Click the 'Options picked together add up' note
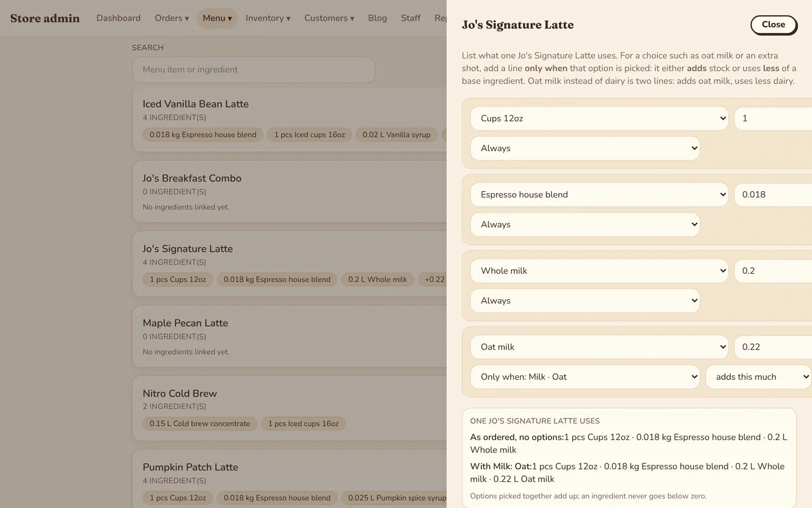The width and height of the screenshot is (812, 508). (x=588, y=496)
